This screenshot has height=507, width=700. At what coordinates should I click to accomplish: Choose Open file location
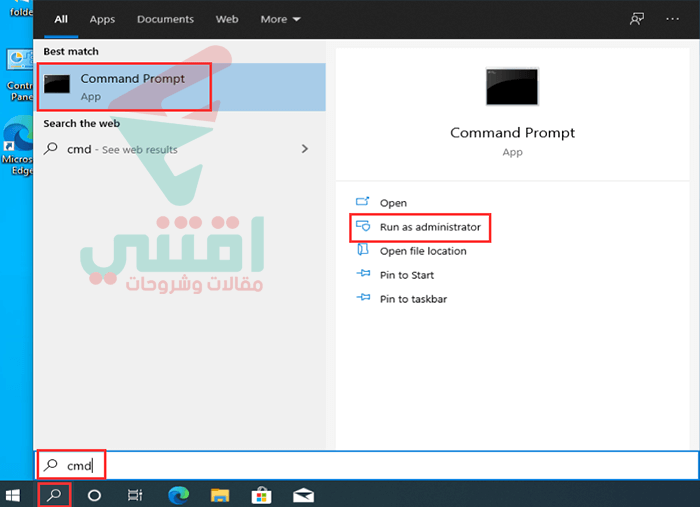pyautogui.click(x=423, y=251)
